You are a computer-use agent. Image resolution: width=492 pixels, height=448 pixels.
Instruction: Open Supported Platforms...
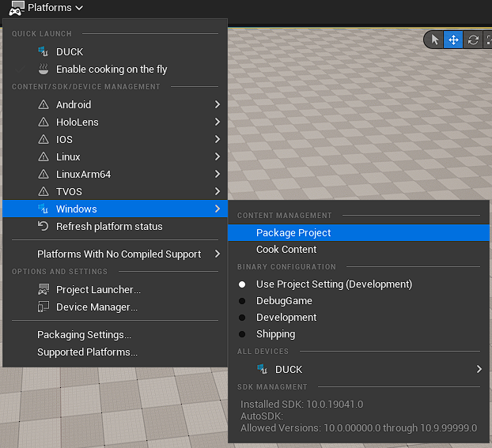tap(115, 352)
